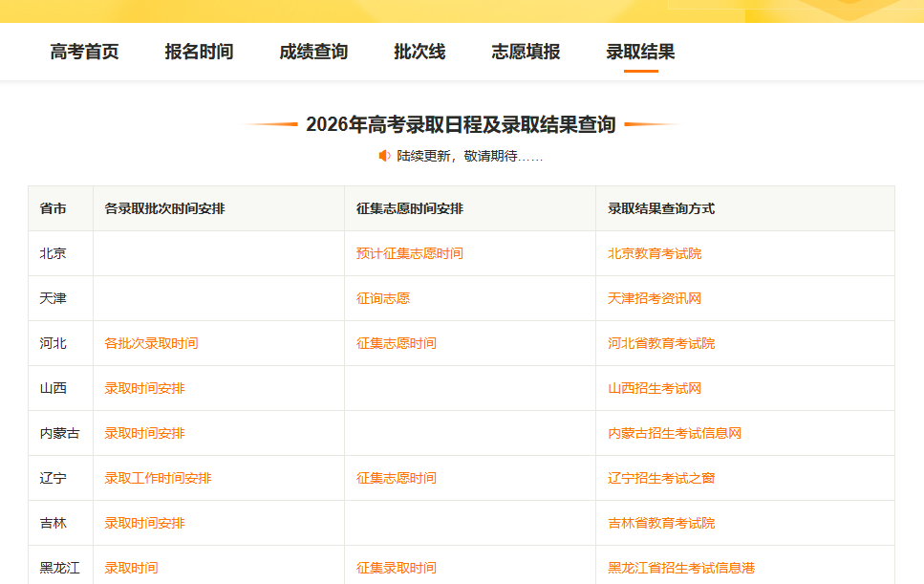Open 志愿填报 tab
This screenshot has height=584, width=924.
(526, 52)
